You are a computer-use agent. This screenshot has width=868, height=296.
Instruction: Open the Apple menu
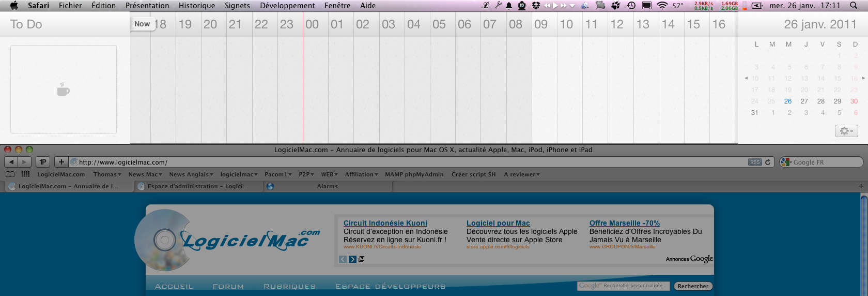point(14,6)
